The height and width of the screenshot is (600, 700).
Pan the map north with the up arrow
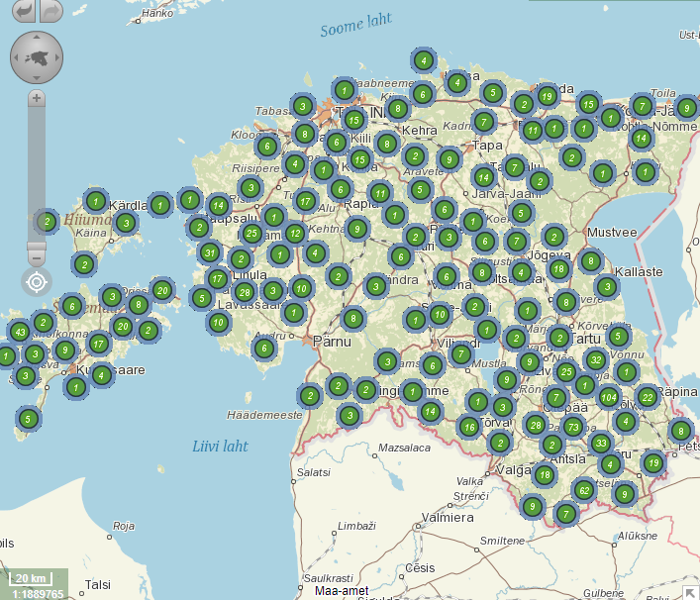pyautogui.click(x=38, y=38)
